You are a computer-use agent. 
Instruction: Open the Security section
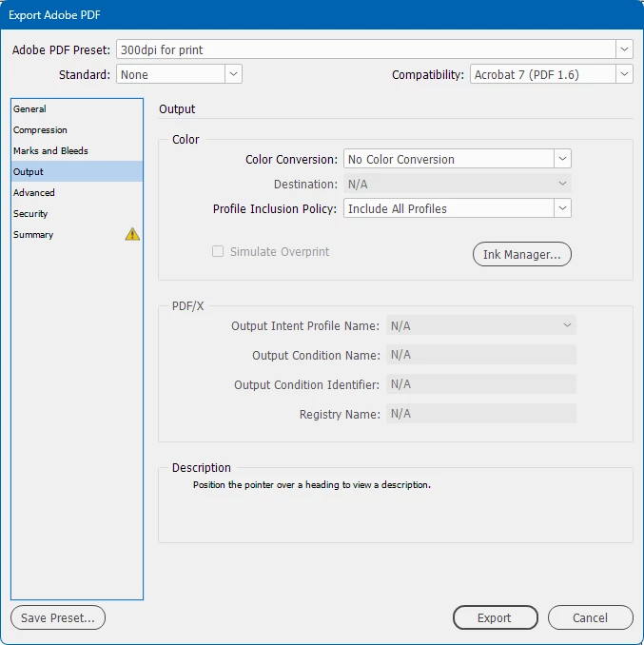77,213
